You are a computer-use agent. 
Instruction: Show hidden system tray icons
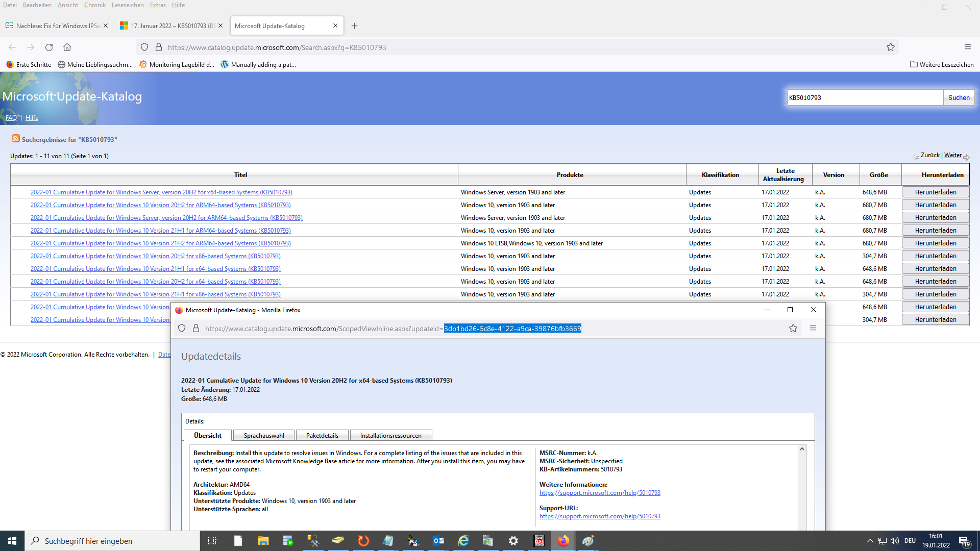pyautogui.click(x=870, y=541)
